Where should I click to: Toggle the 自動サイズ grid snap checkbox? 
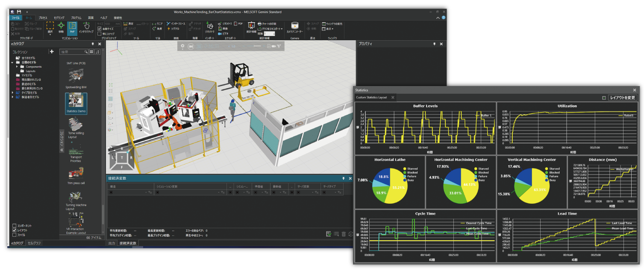(x=99, y=29)
